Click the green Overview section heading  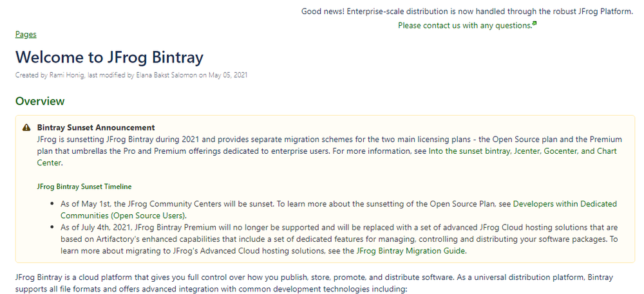40,101
